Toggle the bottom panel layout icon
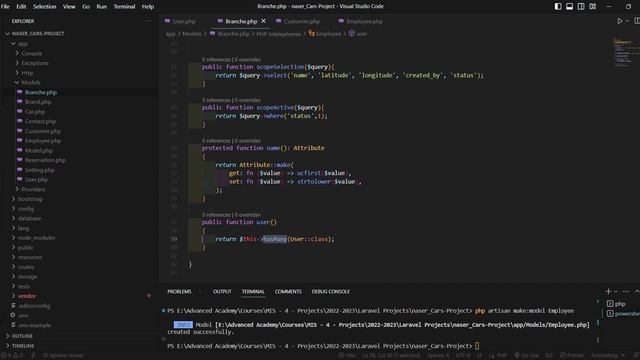Screen dimensions: 640x360 click(x=569, y=7)
